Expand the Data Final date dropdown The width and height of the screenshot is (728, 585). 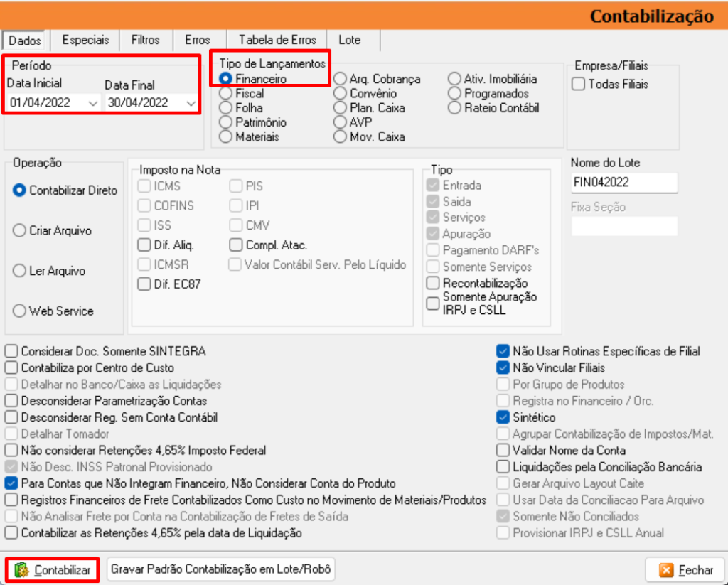[x=190, y=103]
